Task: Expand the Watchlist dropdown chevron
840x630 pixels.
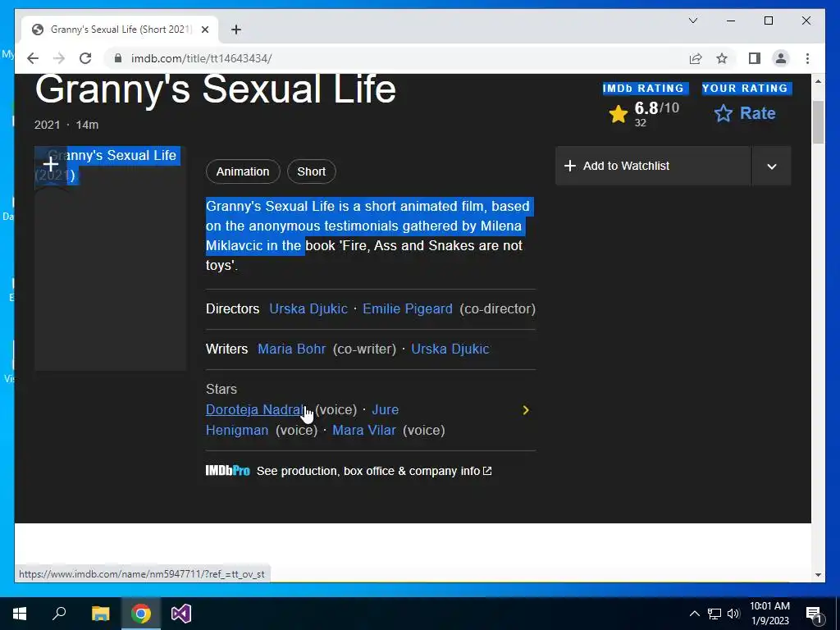Action: [771, 166]
